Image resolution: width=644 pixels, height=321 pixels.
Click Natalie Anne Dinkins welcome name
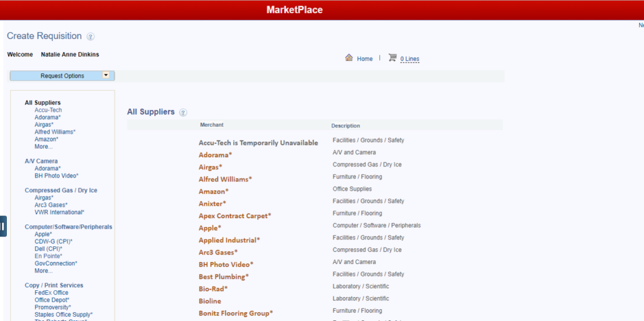pos(70,54)
